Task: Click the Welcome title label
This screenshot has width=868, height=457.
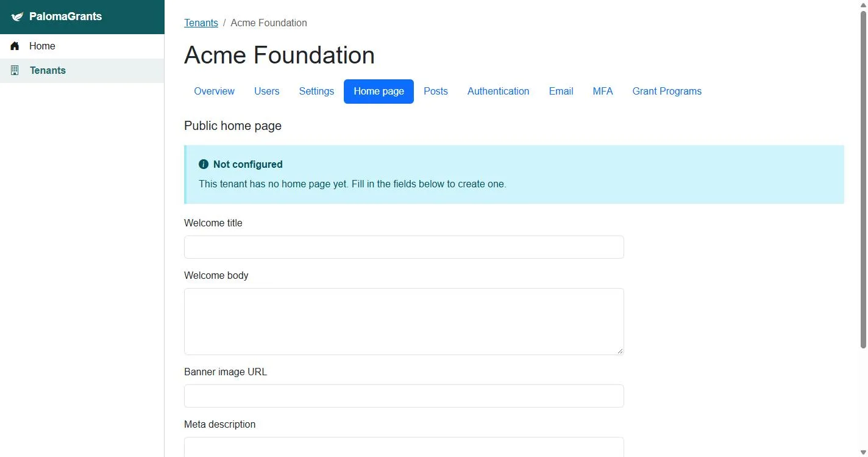Action: pos(213,223)
